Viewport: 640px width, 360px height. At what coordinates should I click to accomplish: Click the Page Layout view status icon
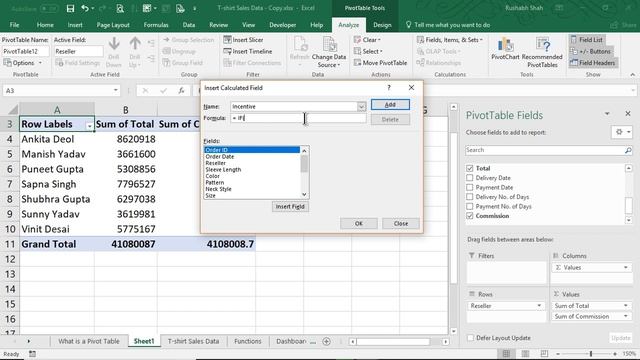pos(525,353)
